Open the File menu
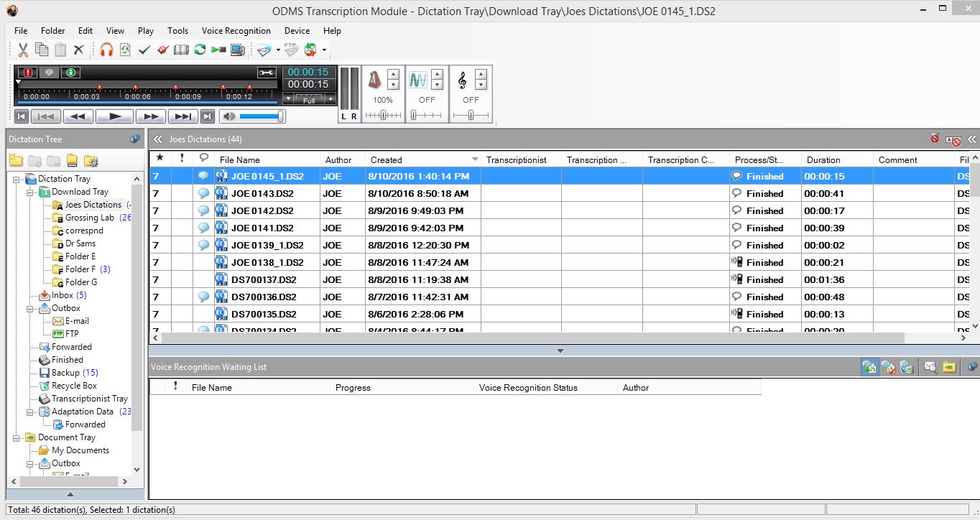 pyautogui.click(x=21, y=31)
